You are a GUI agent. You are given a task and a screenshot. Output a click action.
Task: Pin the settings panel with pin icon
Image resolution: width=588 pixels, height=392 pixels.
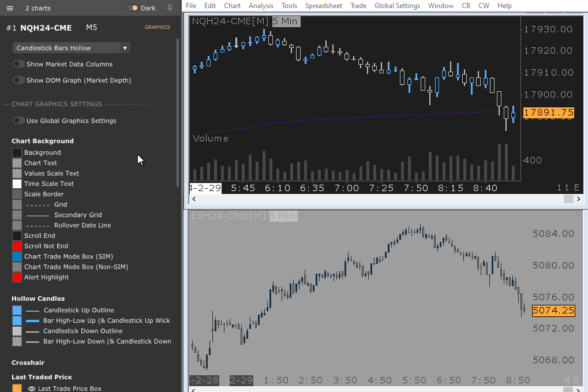(x=170, y=8)
